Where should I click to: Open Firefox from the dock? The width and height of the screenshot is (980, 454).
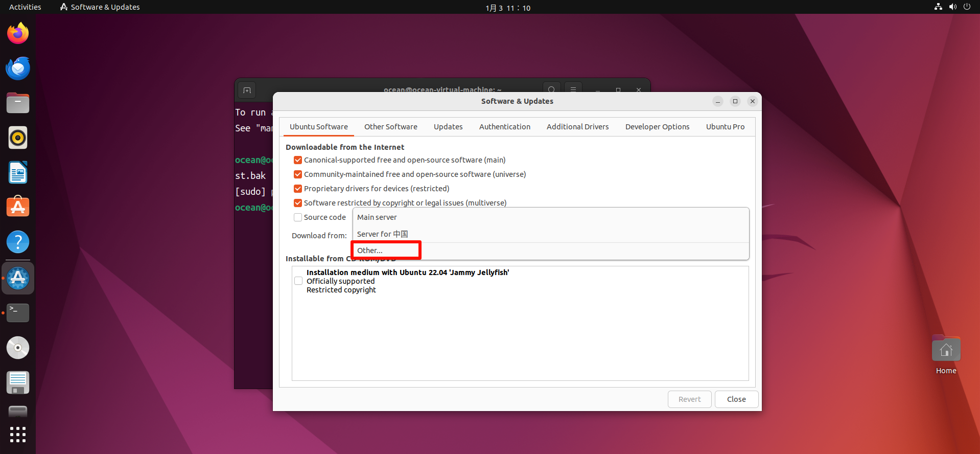click(x=18, y=34)
